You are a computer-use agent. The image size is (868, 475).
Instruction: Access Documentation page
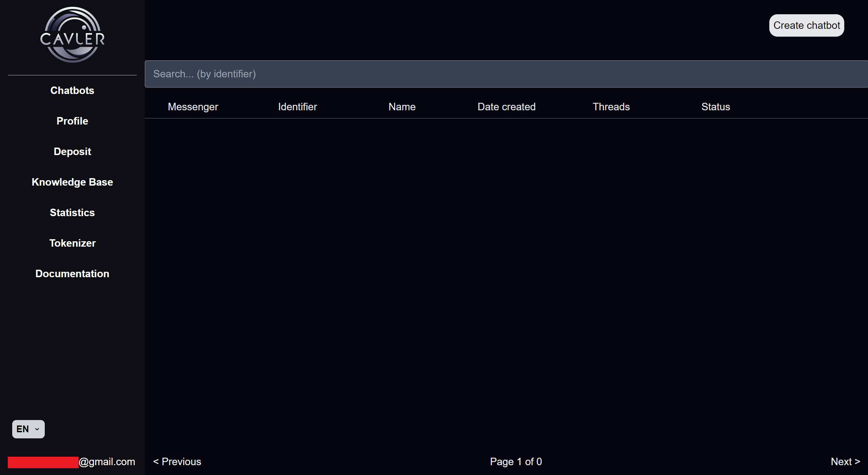[x=72, y=273]
